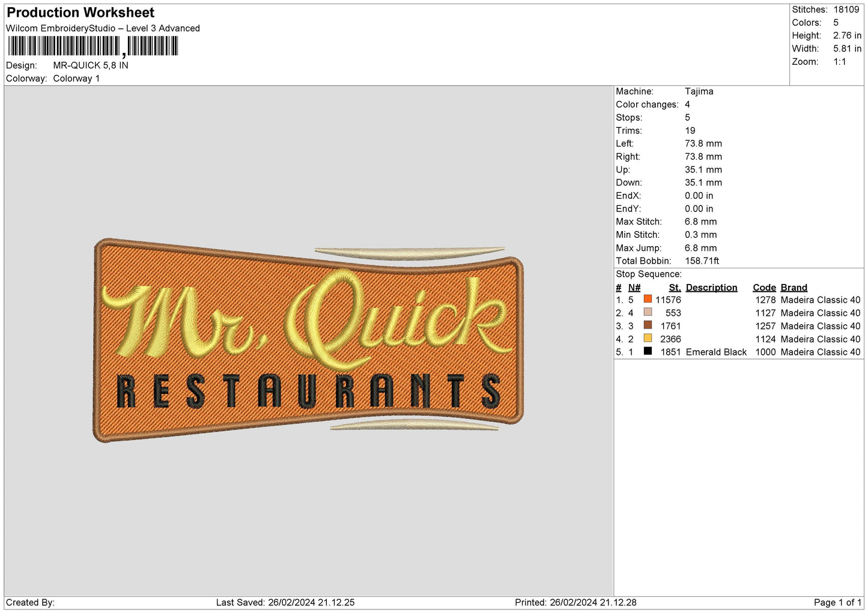This screenshot has width=868, height=613.
Task: Click the design name MR-QUICK 5,8 IN
Action: tap(91, 65)
